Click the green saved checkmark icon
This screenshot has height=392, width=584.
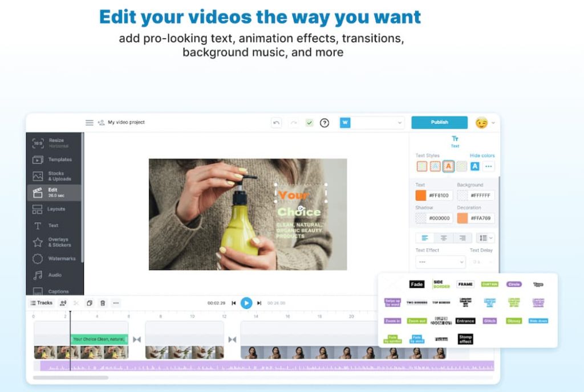[x=309, y=122]
